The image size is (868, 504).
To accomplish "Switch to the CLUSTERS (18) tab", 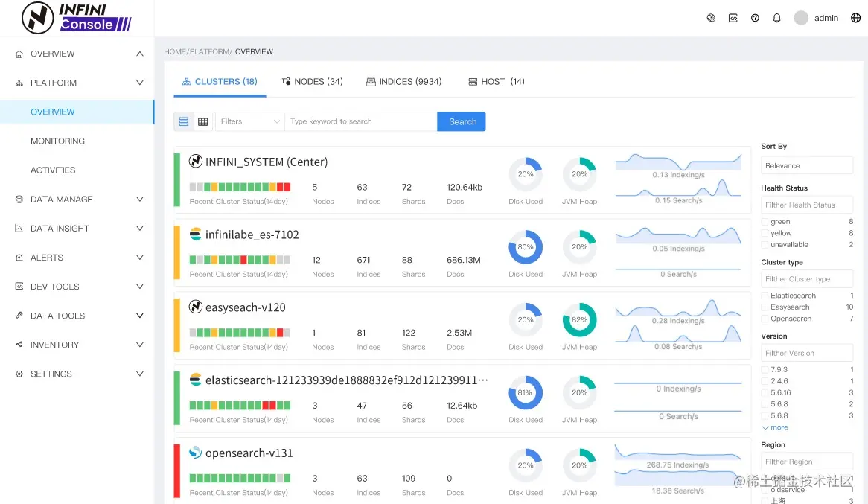I will click(x=220, y=82).
